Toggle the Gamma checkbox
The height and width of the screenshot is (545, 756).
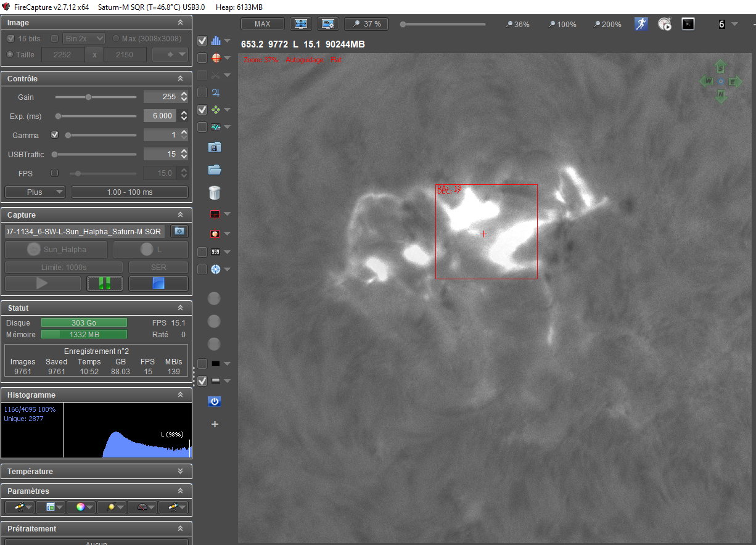54,135
